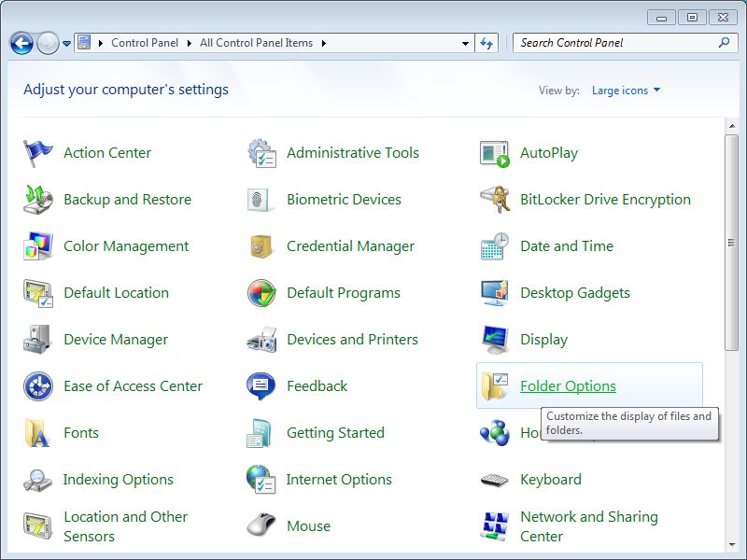Open the Keyboard icon
Screen dimensions: 747x560
[x=495, y=480]
